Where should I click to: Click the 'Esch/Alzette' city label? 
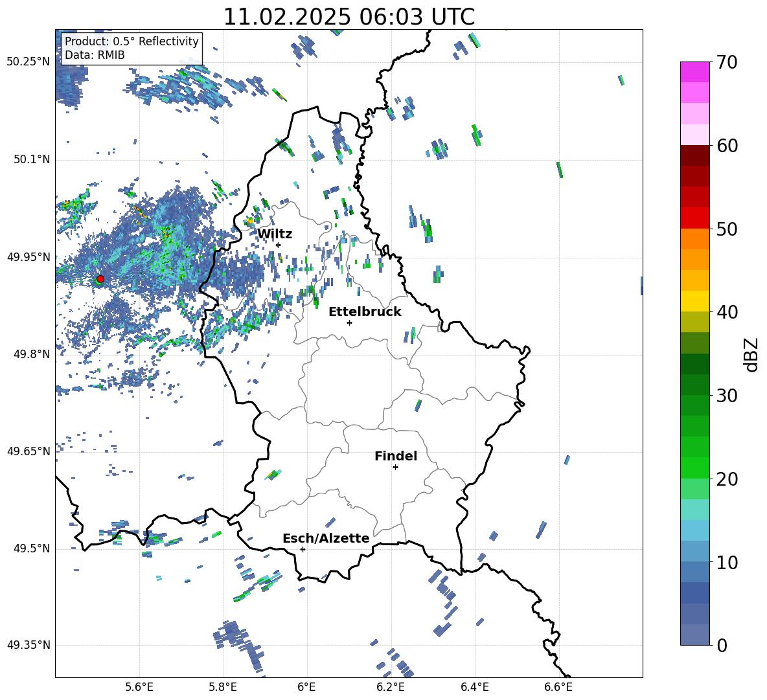coord(326,538)
